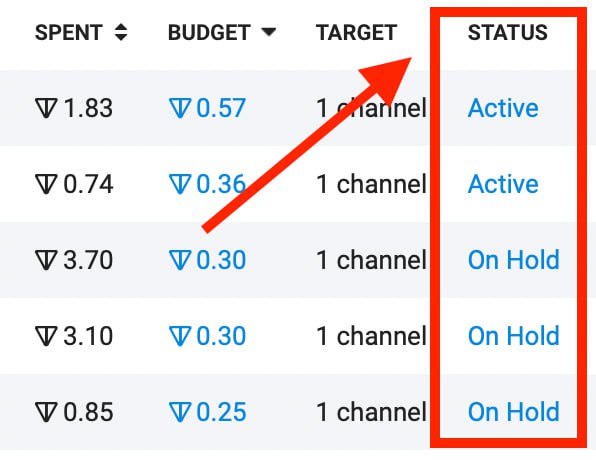Click TON icon beside spent 0.74

pos(46,184)
